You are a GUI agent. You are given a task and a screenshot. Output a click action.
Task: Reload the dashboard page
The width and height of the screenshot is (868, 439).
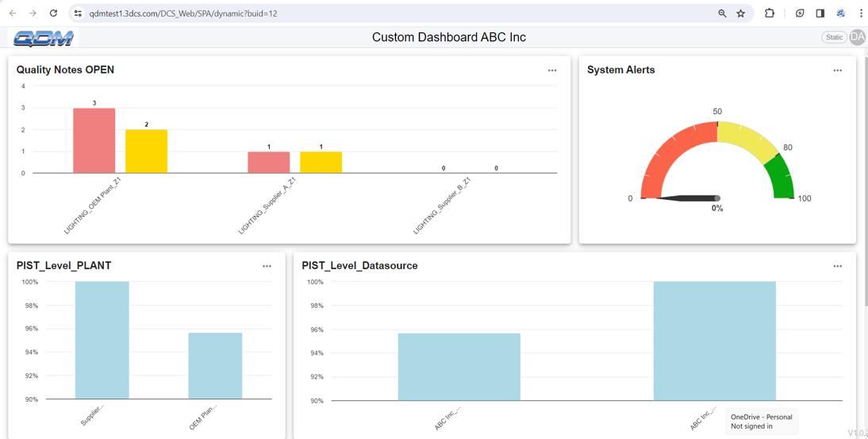pos(53,13)
